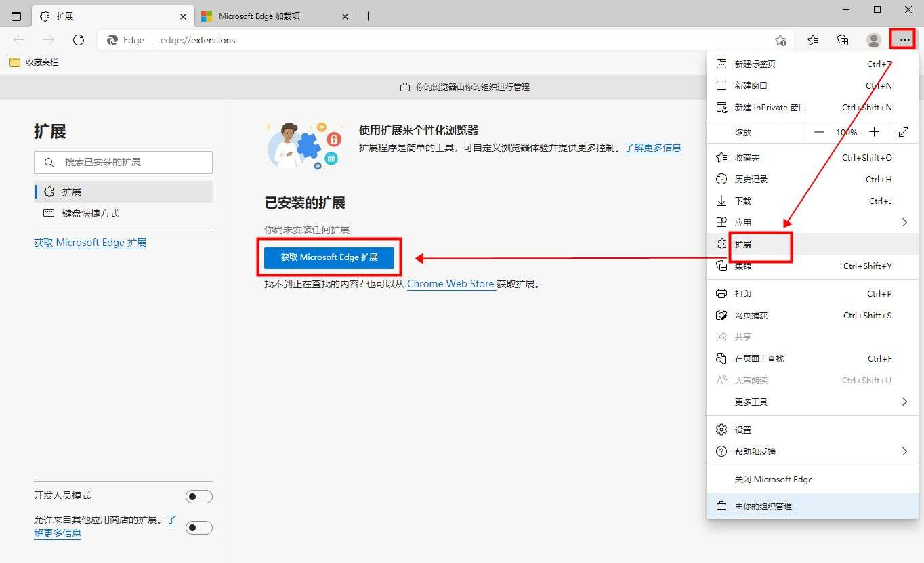
Task: Switch to Microsoft Edge 加载项 tab
Action: (275, 16)
